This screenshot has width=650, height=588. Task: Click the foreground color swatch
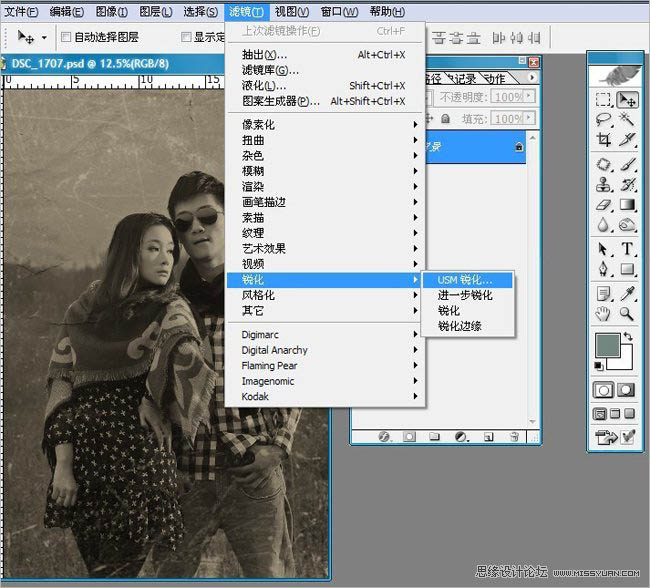pyautogui.click(x=607, y=345)
